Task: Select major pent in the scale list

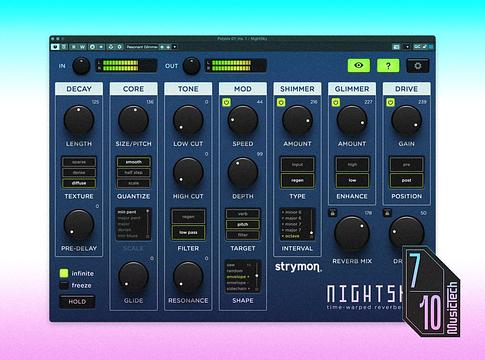Action: pyautogui.click(x=129, y=218)
